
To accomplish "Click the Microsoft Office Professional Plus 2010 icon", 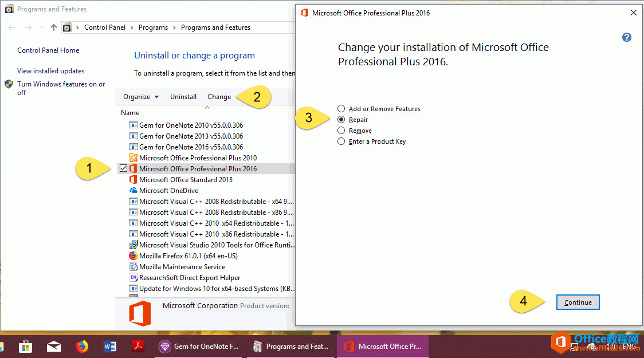I will [133, 158].
